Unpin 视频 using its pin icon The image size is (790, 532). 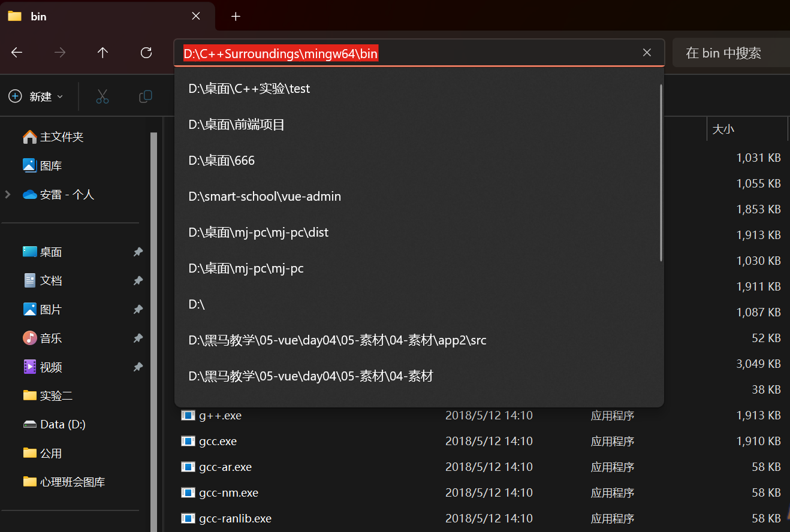[138, 367]
